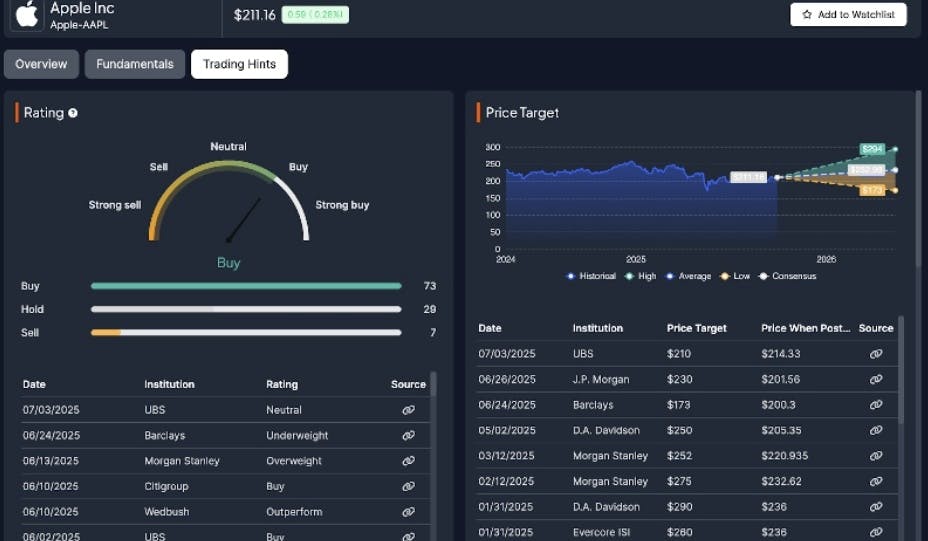Open source link for D.A. Davidson $250 target
The width and height of the screenshot is (928, 541).
coord(876,430)
